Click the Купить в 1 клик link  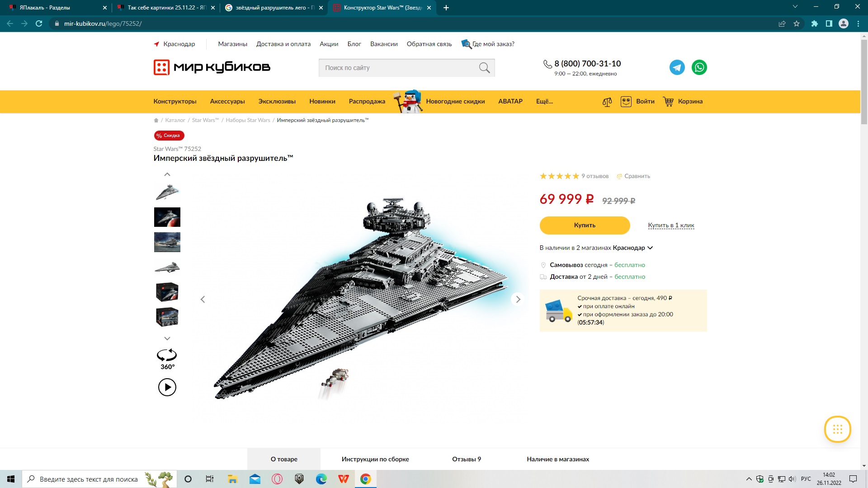pos(671,225)
